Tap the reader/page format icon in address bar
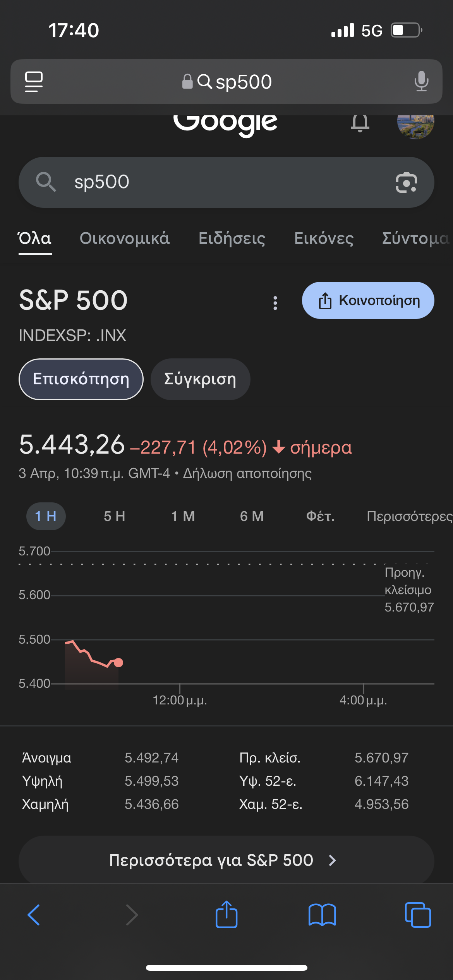 (x=34, y=82)
